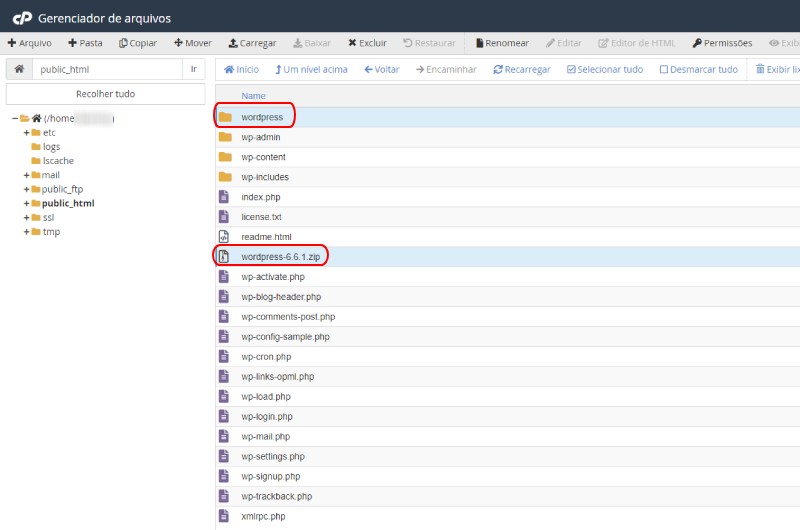Select the wp-includes folder icon
800x530 pixels.
(225, 177)
